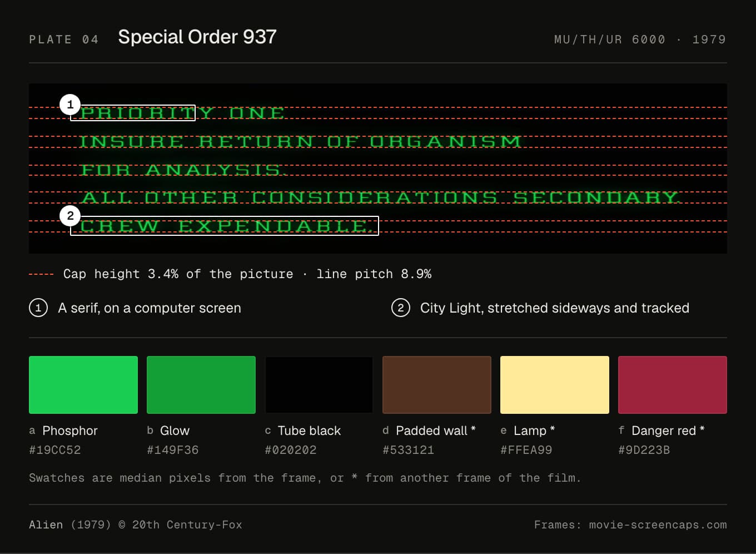Click 'Alien (1979) © 20th Century-Fox' credit
This screenshot has width=756, height=554.
(136, 525)
